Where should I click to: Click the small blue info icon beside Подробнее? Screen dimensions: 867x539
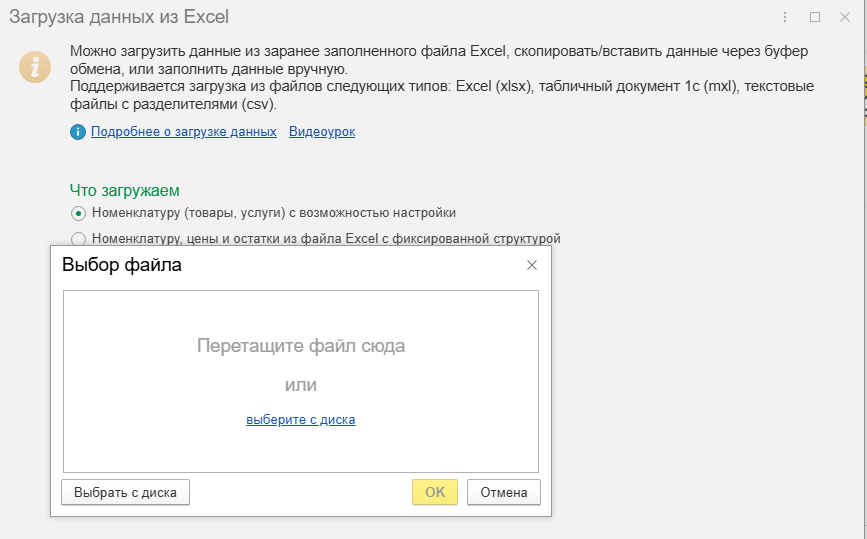pos(78,132)
